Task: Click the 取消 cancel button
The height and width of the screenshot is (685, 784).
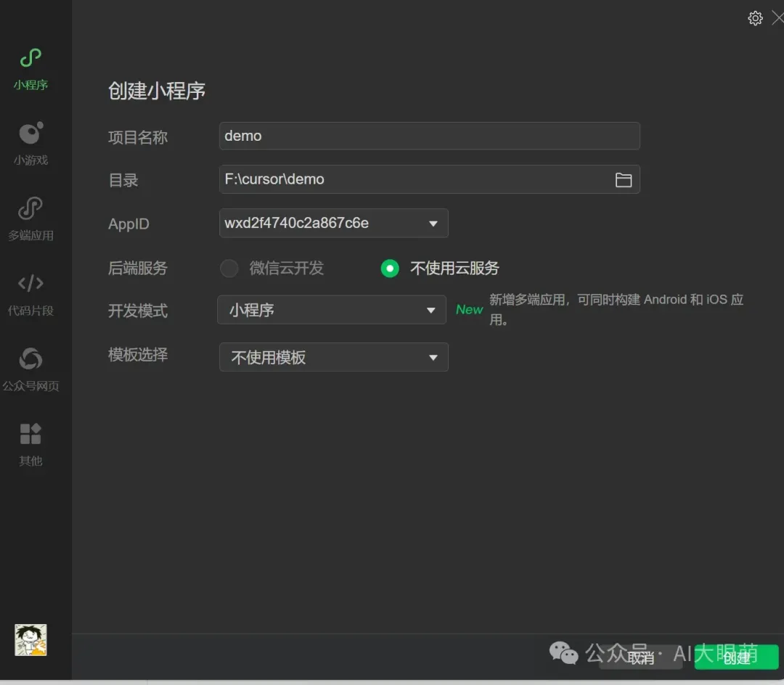Action: click(640, 657)
